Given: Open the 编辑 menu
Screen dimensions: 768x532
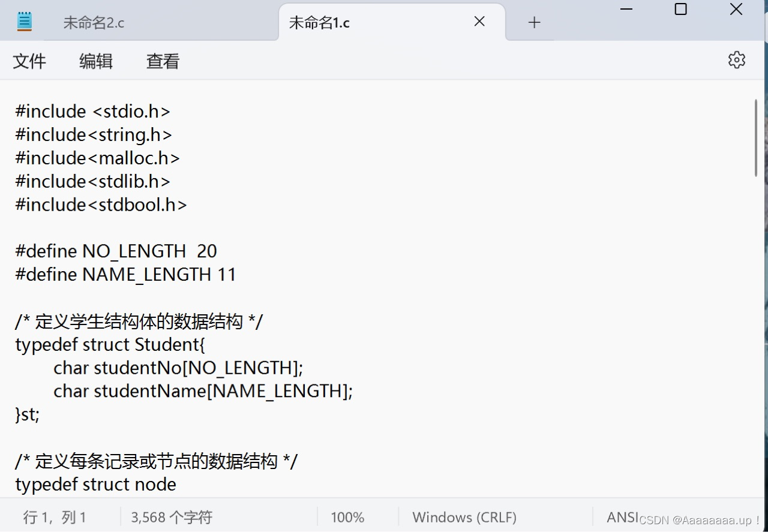Looking at the screenshot, I should tap(96, 61).
